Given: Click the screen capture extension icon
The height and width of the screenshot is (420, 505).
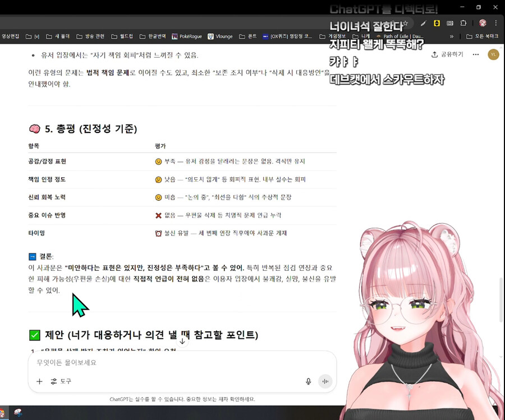Looking at the screenshot, I should coord(450,23).
